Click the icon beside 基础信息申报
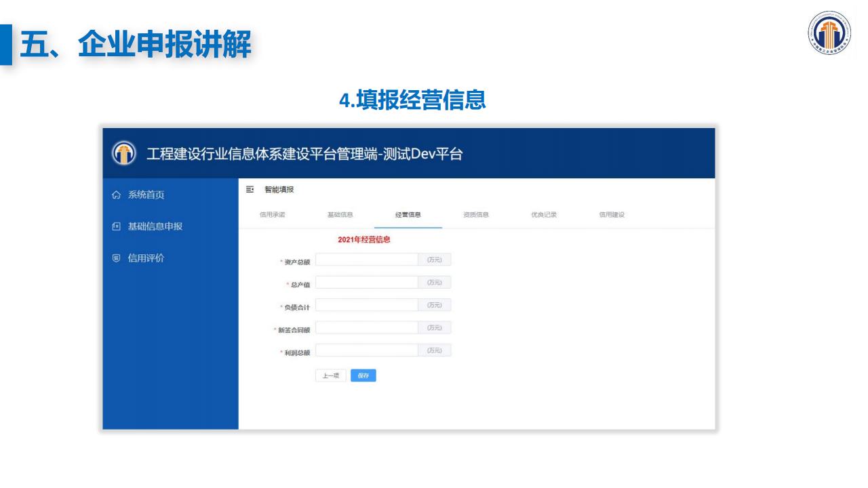The width and height of the screenshot is (868, 488). (116, 226)
